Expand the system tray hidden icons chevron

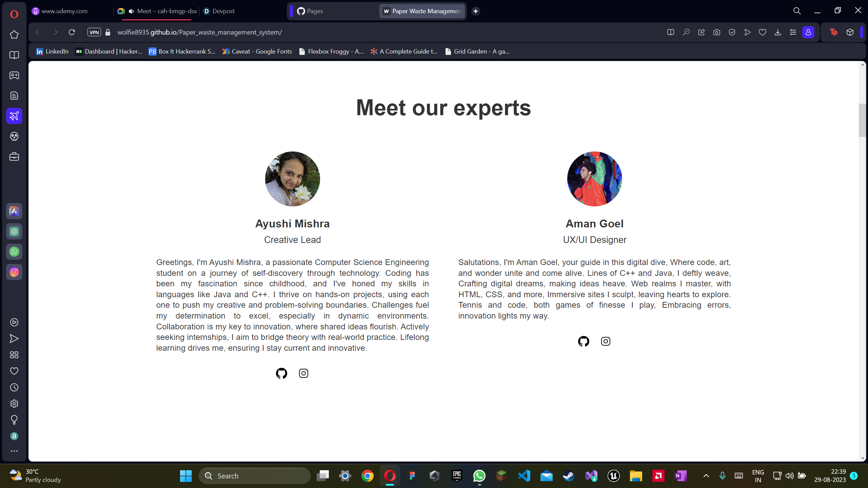[706, 476]
